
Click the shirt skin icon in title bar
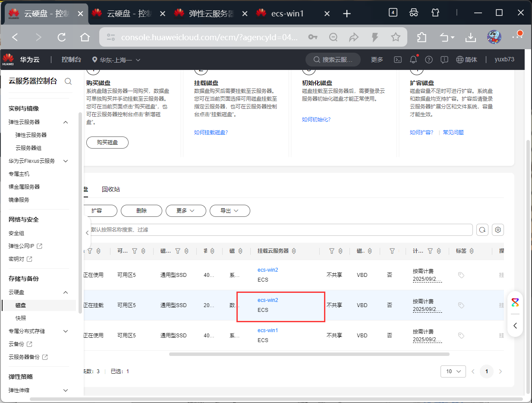click(435, 13)
